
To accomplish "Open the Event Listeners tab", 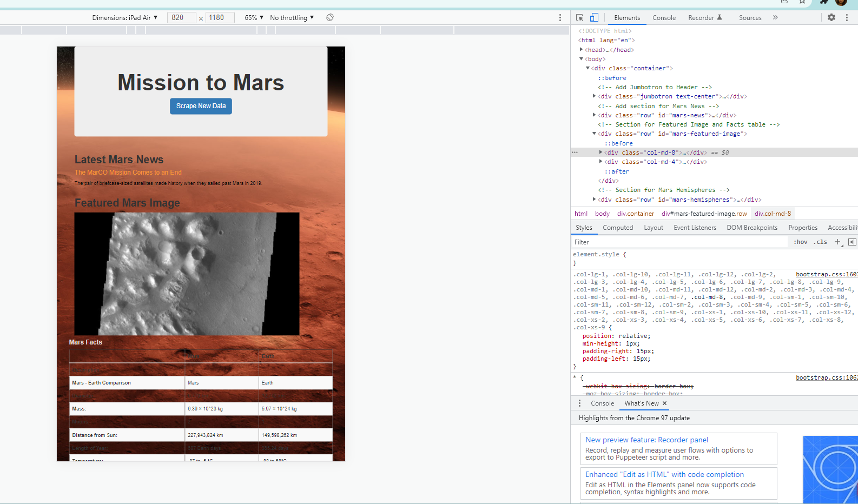I will click(695, 228).
